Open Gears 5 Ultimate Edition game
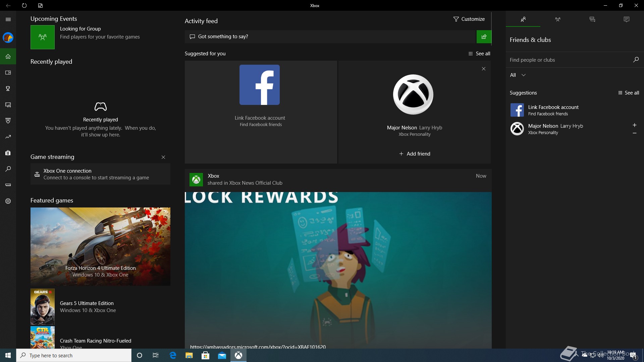The height and width of the screenshot is (362, 644). (x=100, y=307)
